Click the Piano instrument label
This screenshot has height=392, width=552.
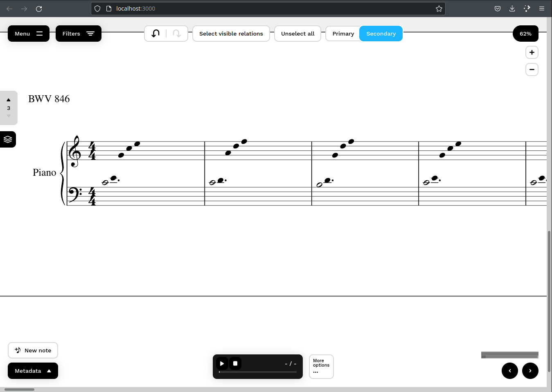45,172
